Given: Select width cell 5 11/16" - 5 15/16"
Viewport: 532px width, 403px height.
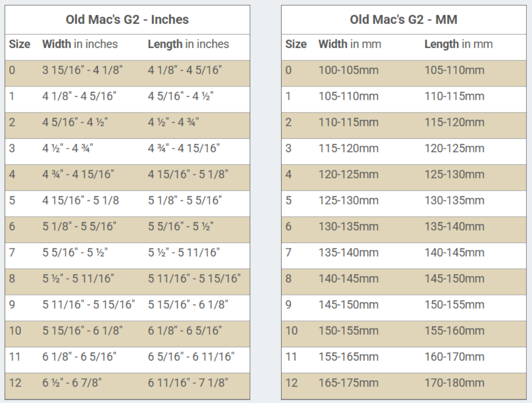Looking at the screenshot, I should [x=88, y=305].
